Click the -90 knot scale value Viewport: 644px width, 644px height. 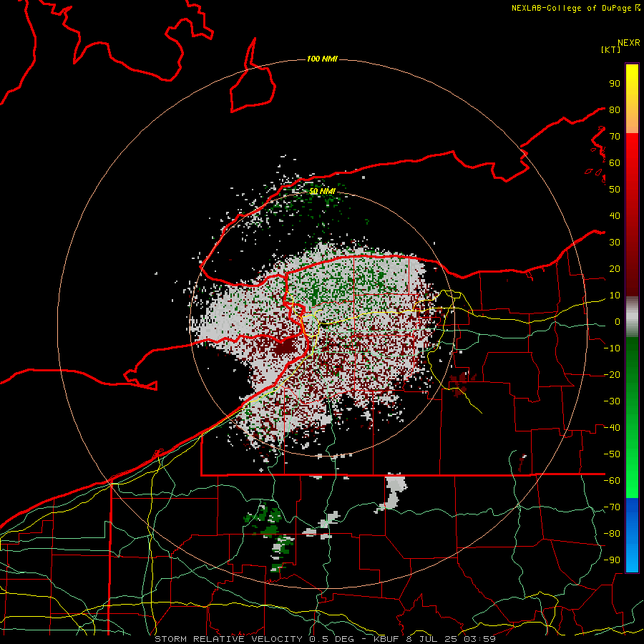pyautogui.click(x=612, y=560)
